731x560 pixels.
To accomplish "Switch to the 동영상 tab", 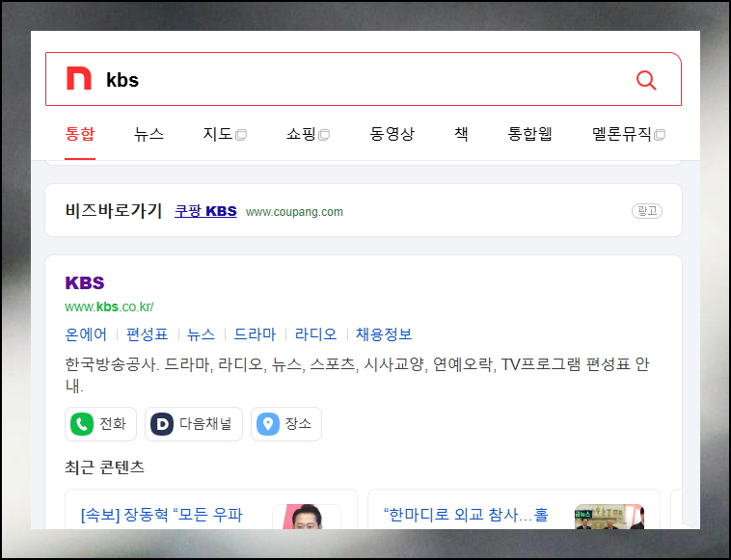I will pyautogui.click(x=393, y=134).
